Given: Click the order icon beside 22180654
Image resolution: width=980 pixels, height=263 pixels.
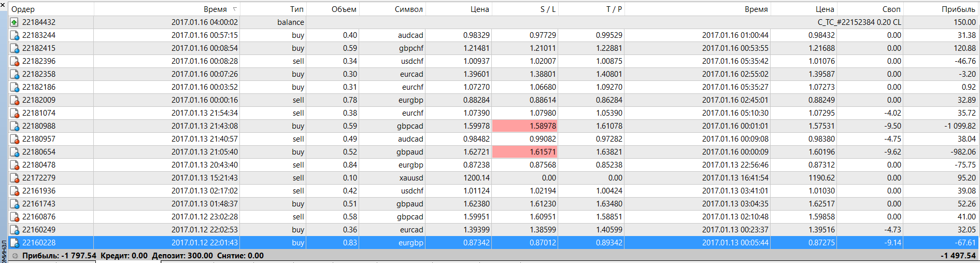Looking at the screenshot, I should [x=15, y=152].
